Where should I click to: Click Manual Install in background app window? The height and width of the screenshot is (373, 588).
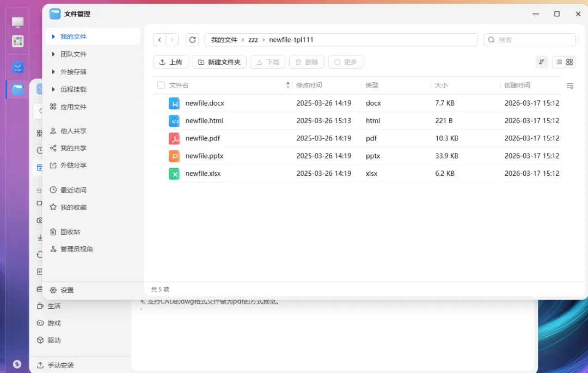55,365
